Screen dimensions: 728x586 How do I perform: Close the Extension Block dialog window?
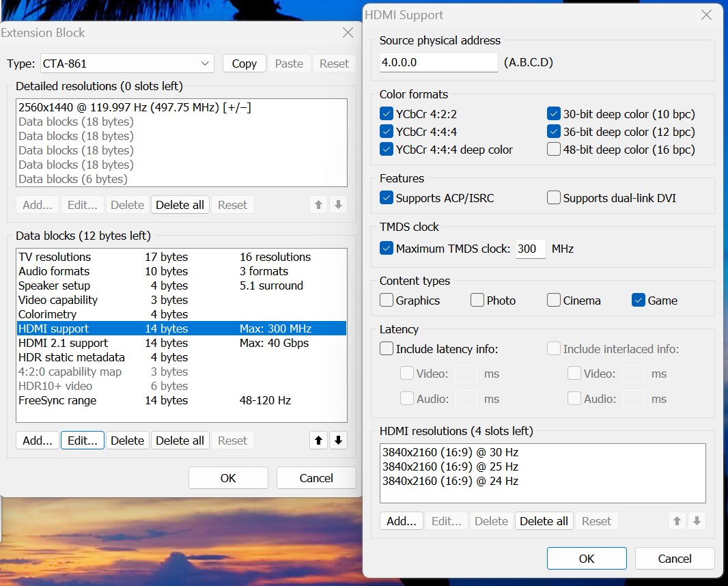pos(348,33)
